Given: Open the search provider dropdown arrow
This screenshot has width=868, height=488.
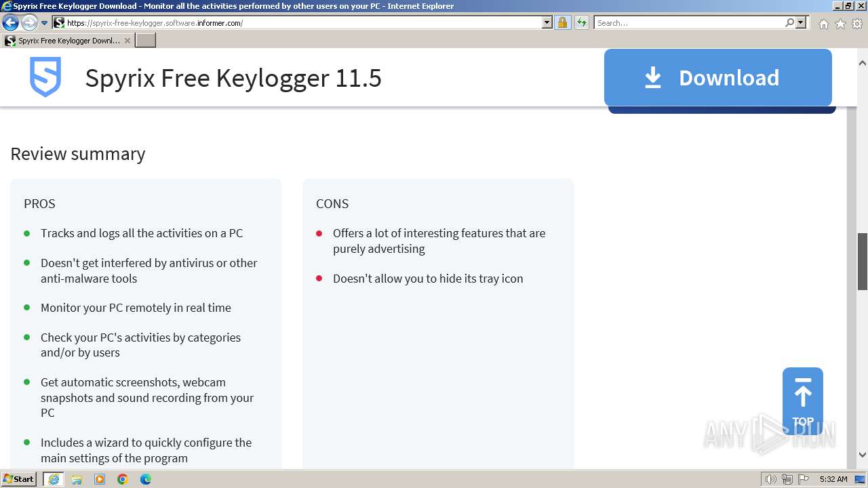Looking at the screenshot, I should pos(801,23).
